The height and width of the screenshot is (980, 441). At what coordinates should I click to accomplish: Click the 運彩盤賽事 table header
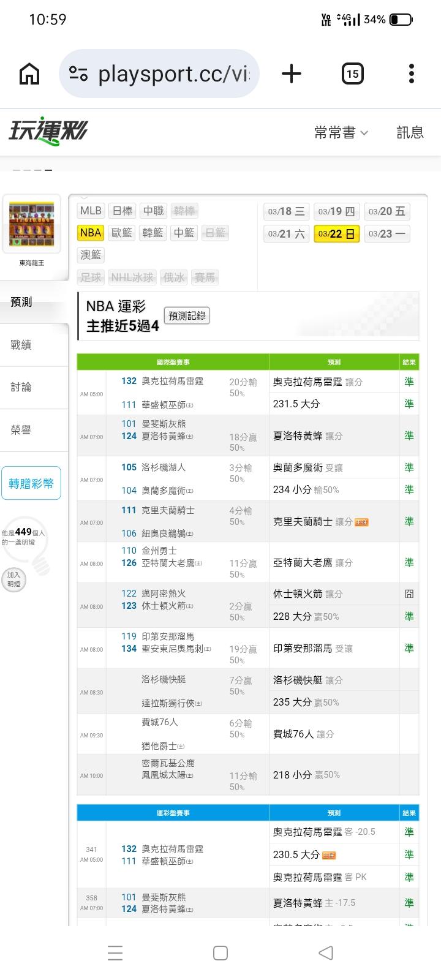173,813
